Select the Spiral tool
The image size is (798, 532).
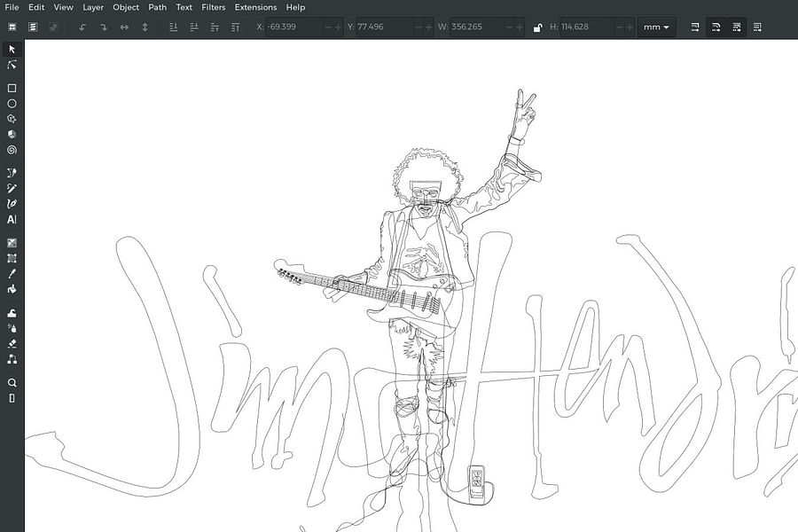click(12, 150)
